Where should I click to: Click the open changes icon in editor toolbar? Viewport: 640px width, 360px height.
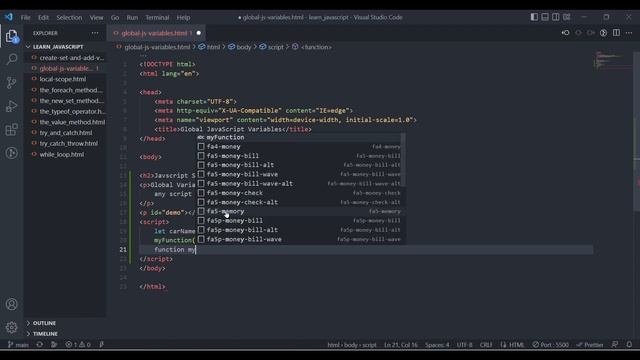565,33
